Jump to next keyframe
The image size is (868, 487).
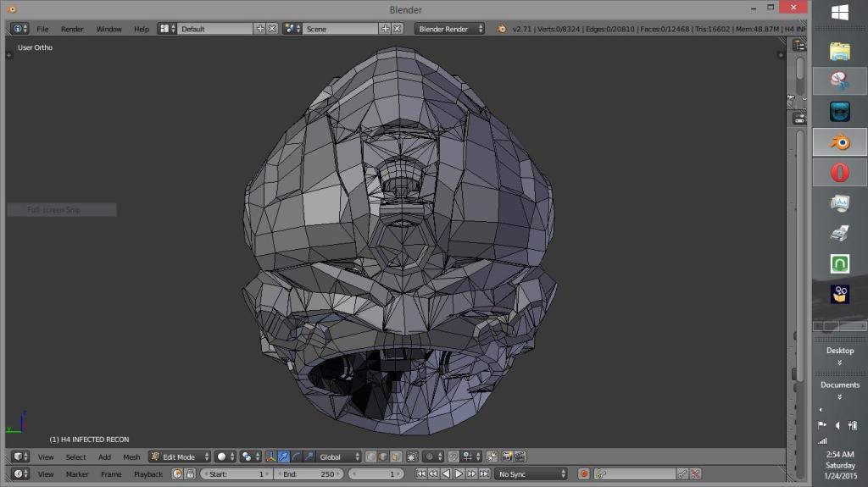tap(471, 473)
